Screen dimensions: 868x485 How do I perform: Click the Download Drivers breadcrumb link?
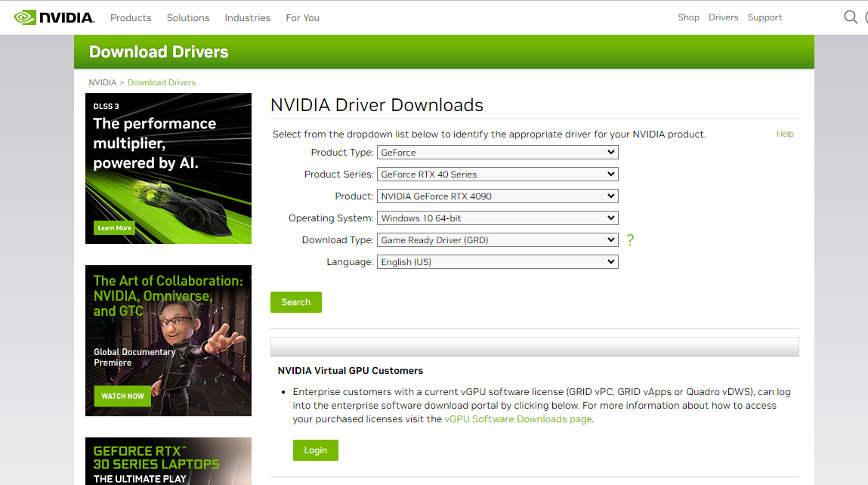pos(162,82)
